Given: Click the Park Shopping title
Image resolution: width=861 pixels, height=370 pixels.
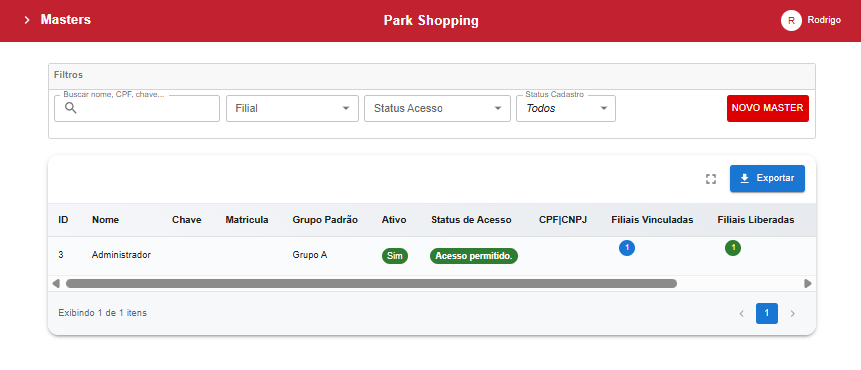Looking at the screenshot, I should pos(431,21).
